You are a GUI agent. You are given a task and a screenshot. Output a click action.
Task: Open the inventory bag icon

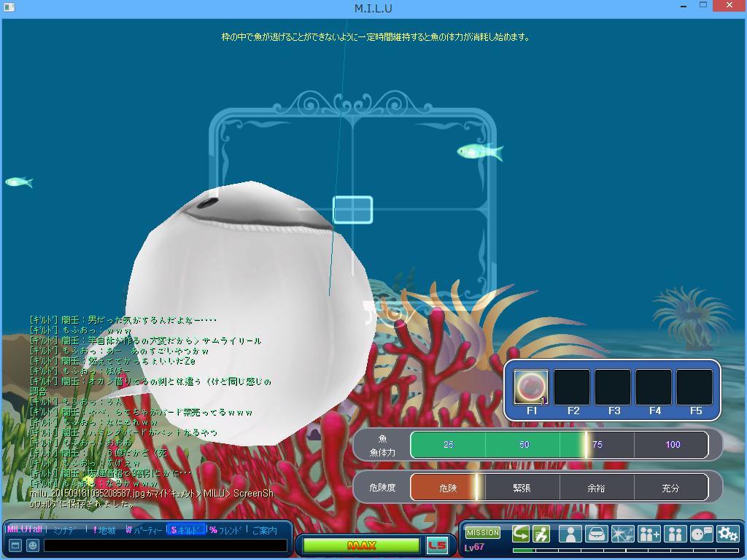click(x=596, y=534)
